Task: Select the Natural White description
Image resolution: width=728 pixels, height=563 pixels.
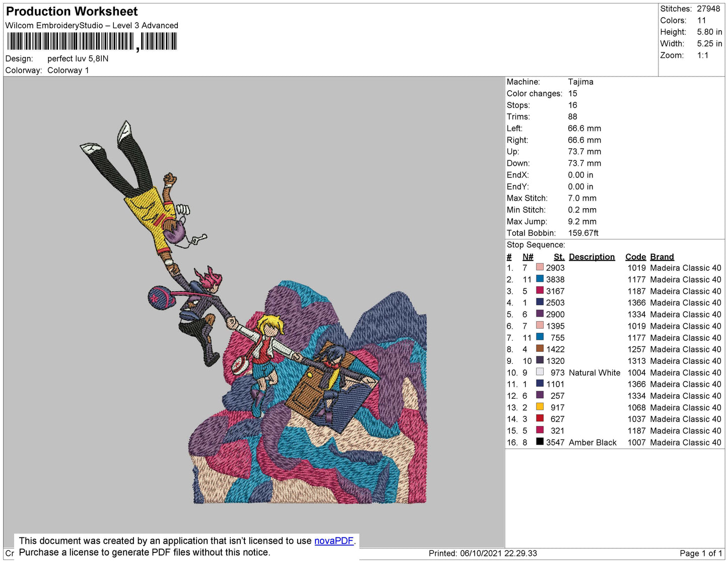Action: click(x=594, y=372)
